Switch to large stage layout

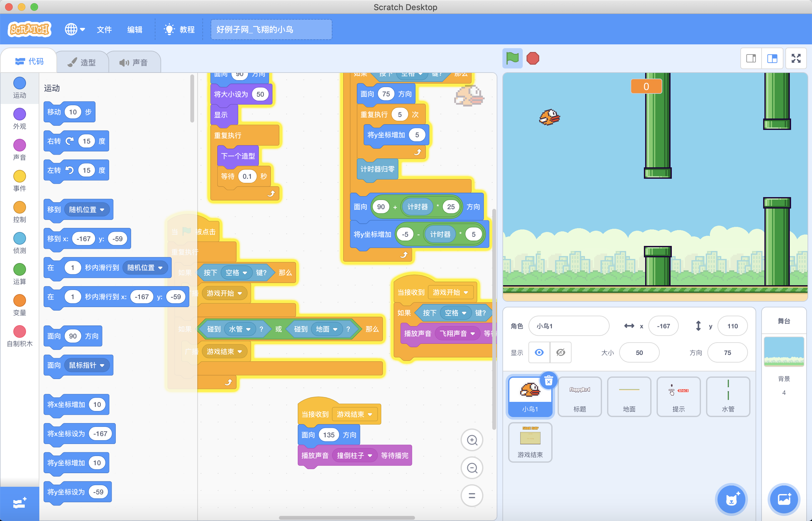772,59
